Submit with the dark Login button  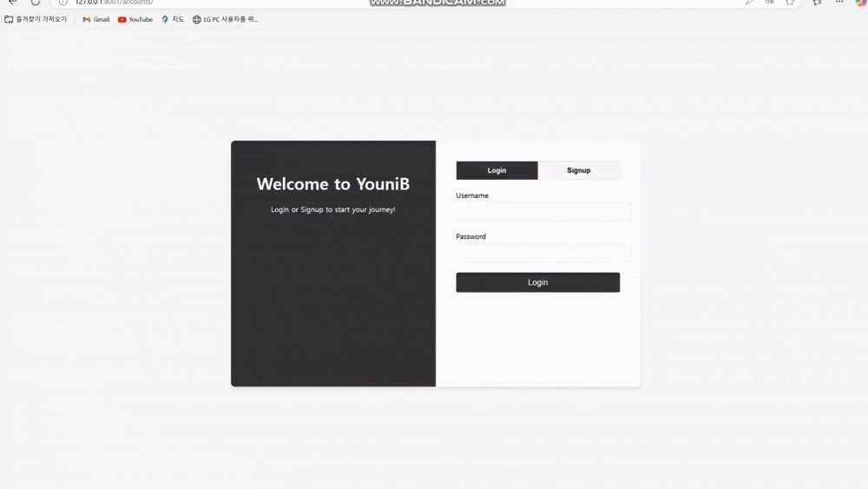(537, 282)
